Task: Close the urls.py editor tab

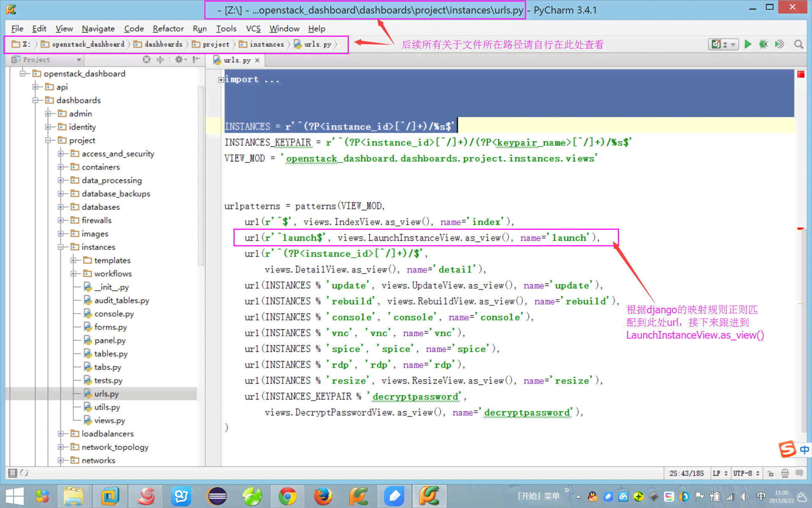Action: tap(257, 60)
